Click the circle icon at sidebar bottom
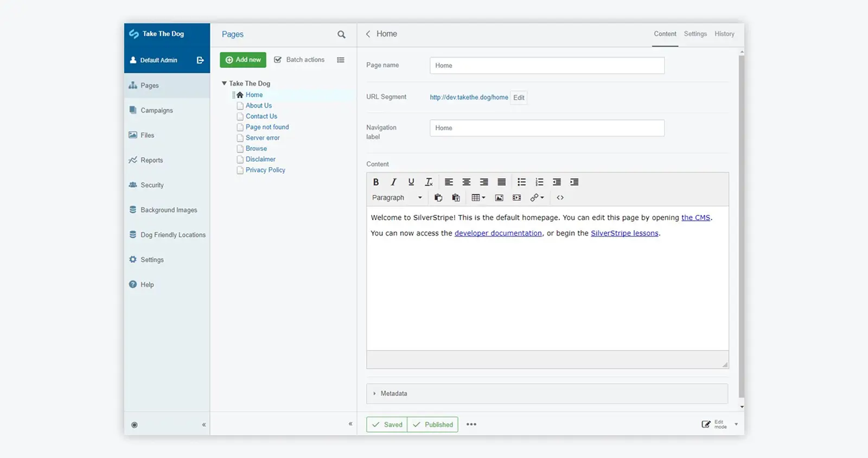Image resolution: width=868 pixels, height=458 pixels. (x=135, y=425)
